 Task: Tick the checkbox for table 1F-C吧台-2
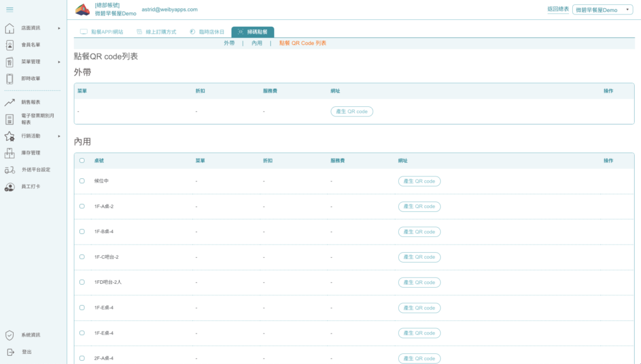tap(82, 257)
